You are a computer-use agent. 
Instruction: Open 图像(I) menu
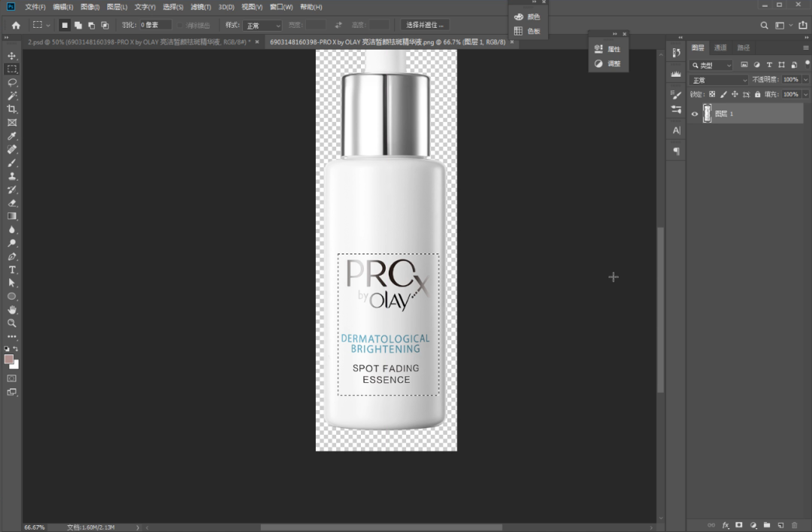coord(90,8)
